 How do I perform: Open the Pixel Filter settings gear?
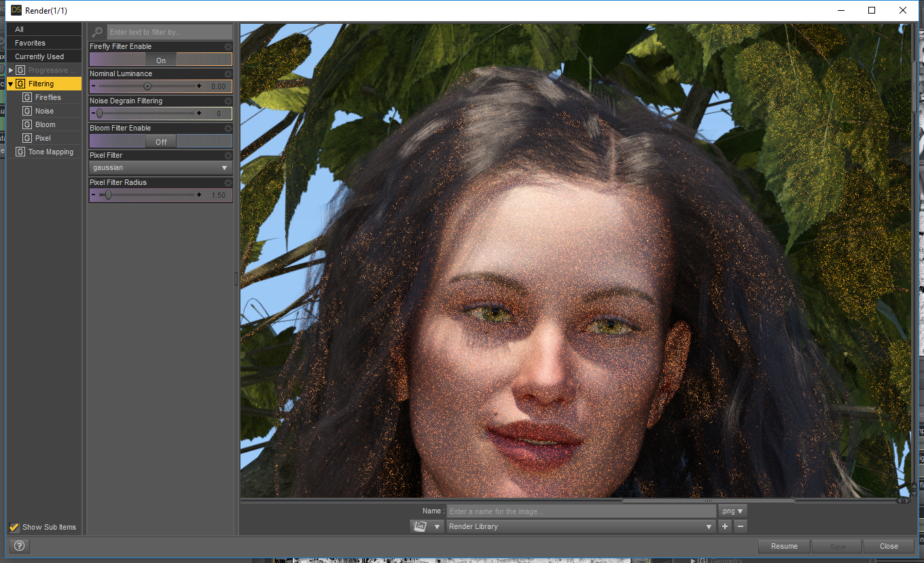point(228,156)
